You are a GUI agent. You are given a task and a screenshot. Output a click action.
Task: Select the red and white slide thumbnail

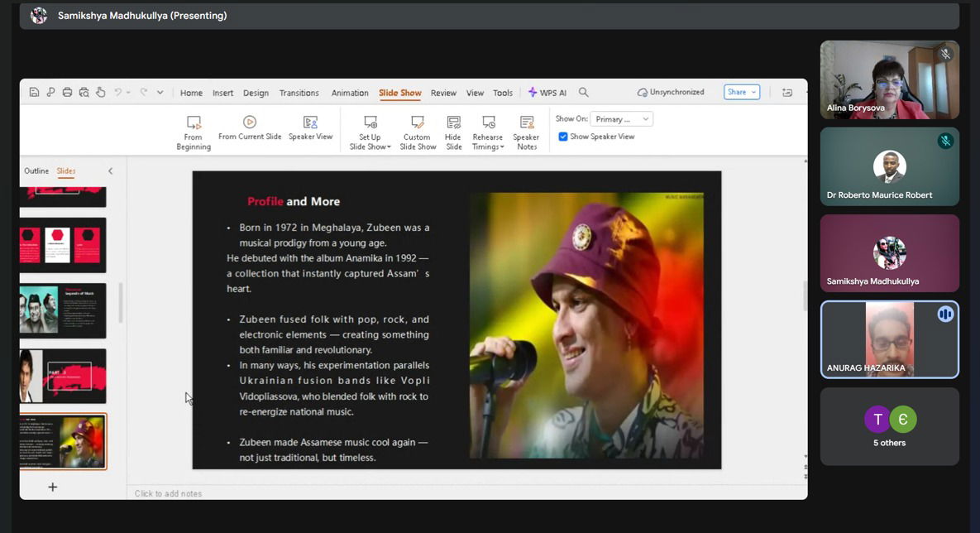pos(63,245)
